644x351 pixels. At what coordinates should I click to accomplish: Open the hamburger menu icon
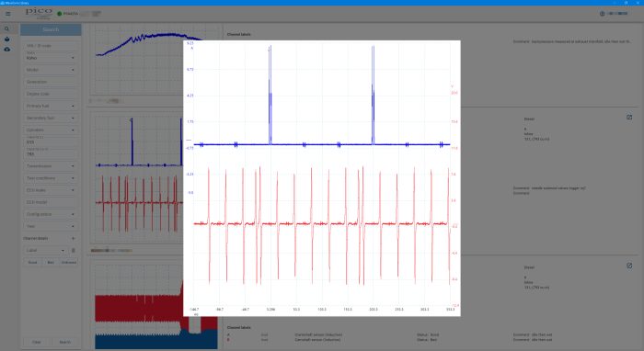click(x=7, y=14)
